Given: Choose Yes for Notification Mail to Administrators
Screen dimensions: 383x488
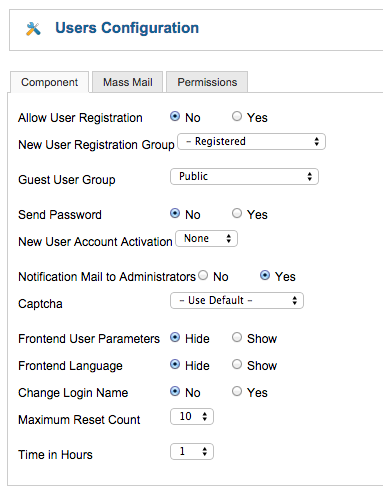Looking at the screenshot, I should point(265,275).
